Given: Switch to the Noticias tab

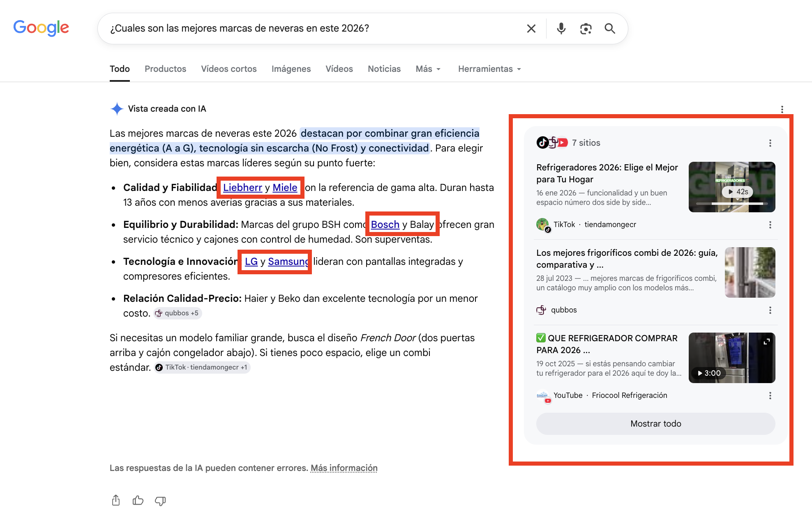Looking at the screenshot, I should pos(384,69).
